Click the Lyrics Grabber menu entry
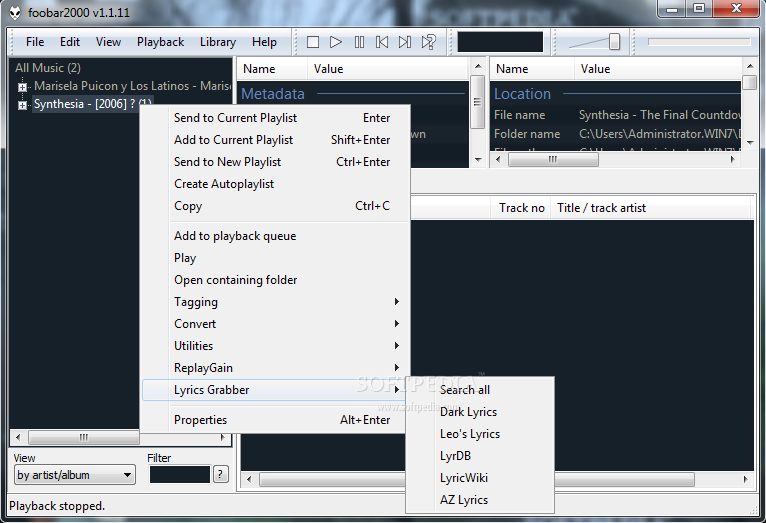The width and height of the screenshot is (766, 523). (x=276, y=390)
